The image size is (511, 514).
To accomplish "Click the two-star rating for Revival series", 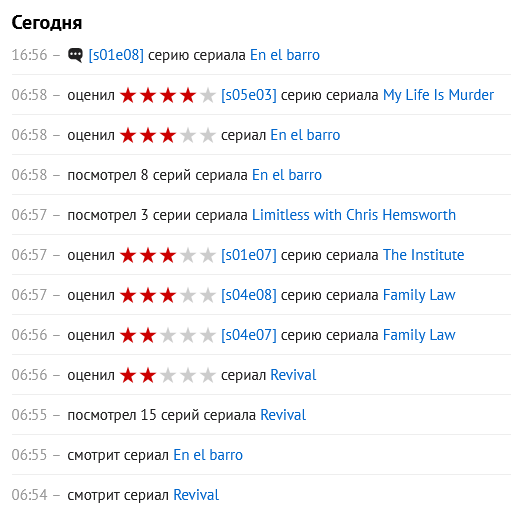I will coord(168,375).
